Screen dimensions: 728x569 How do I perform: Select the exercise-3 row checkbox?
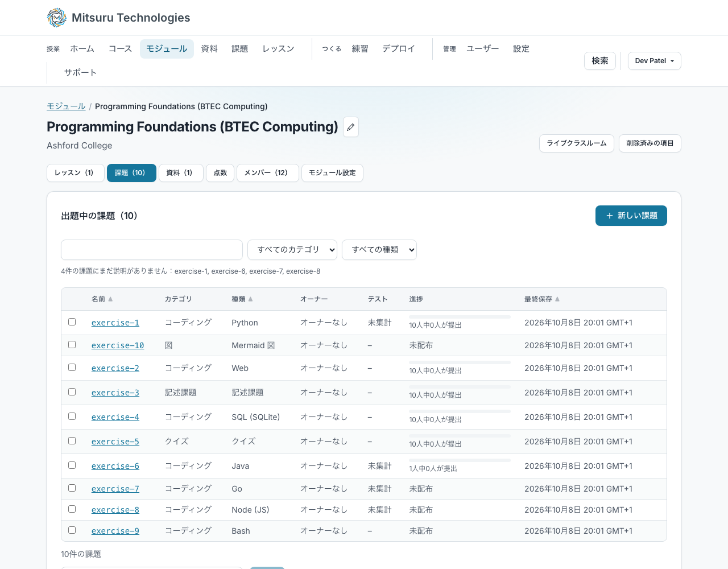tap(72, 392)
